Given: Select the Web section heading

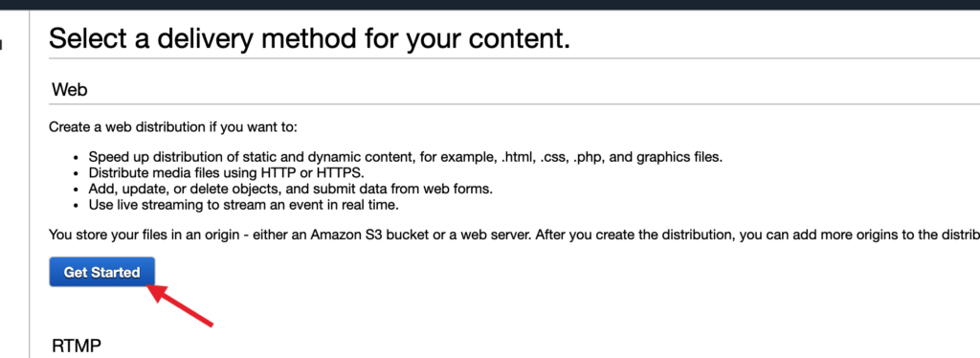Looking at the screenshot, I should point(69,89).
